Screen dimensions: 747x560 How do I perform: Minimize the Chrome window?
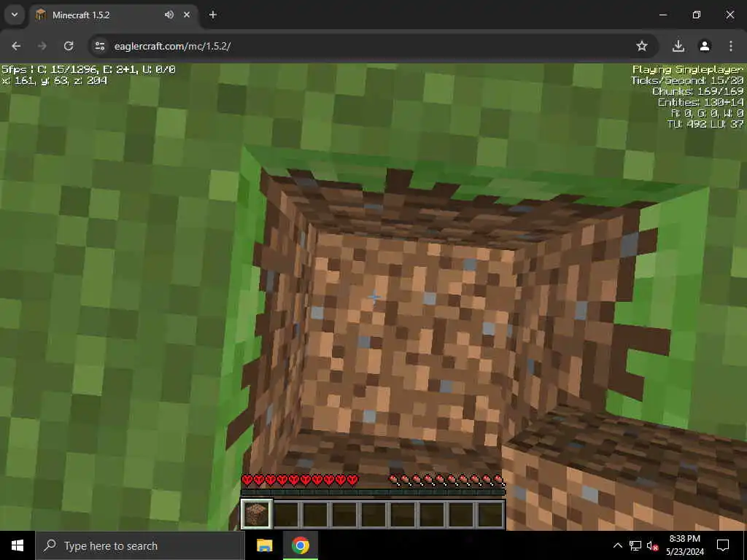click(x=662, y=15)
